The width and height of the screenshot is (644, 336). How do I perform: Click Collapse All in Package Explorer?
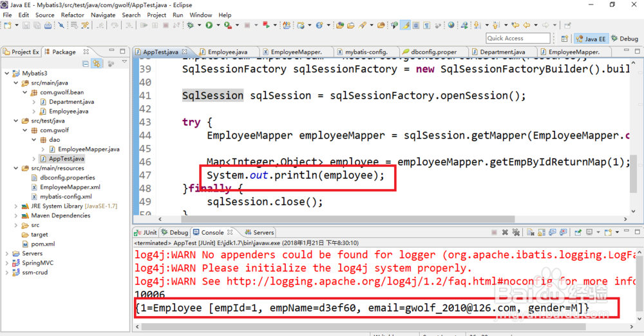click(x=86, y=64)
